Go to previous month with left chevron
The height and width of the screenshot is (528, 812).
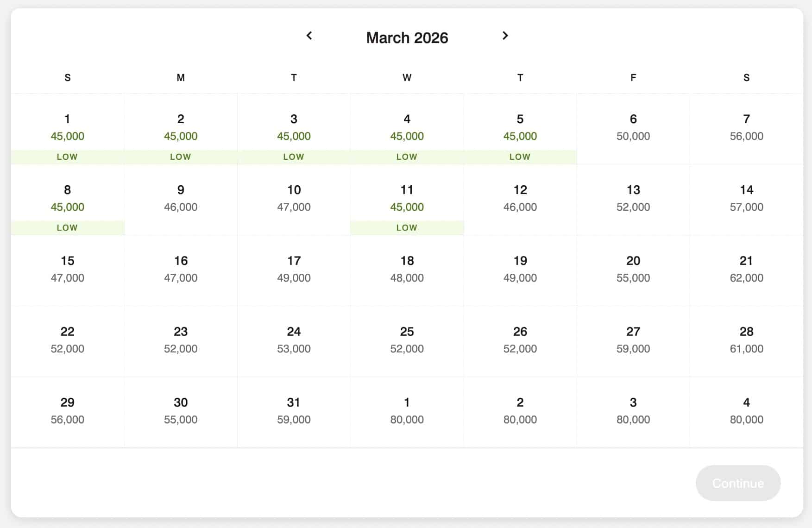pyautogui.click(x=309, y=36)
